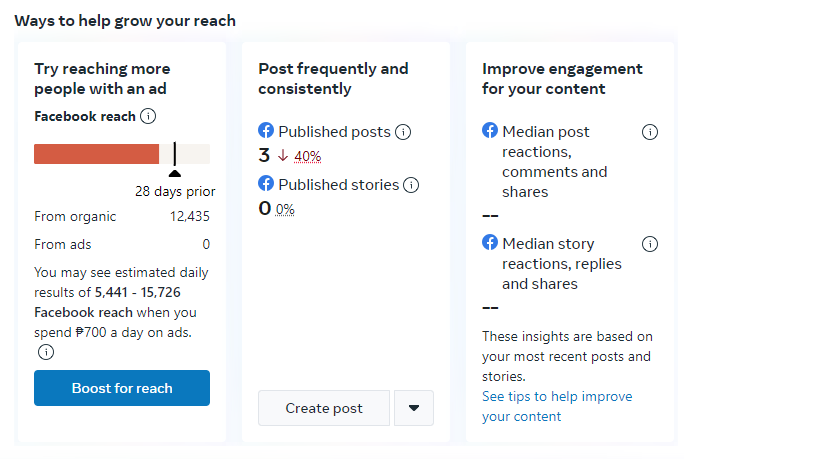Click the 28 days prior marker triangle
This screenshot has height=460, width=819.
click(x=175, y=173)
